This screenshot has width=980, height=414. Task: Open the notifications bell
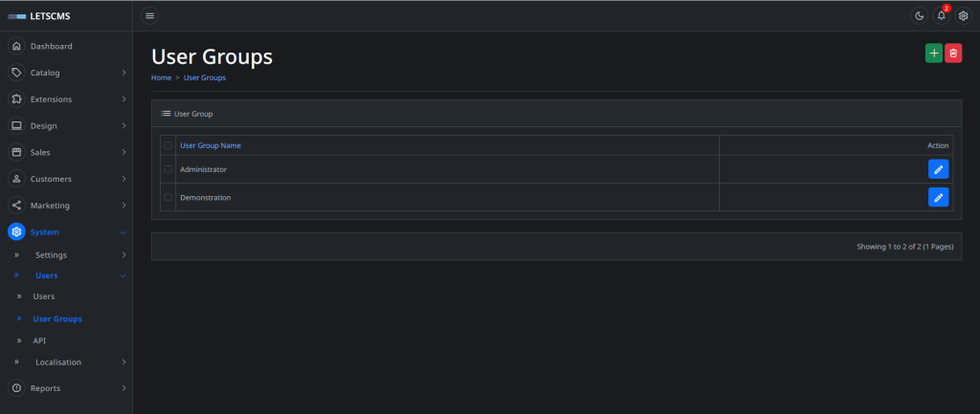pos(941,15)
